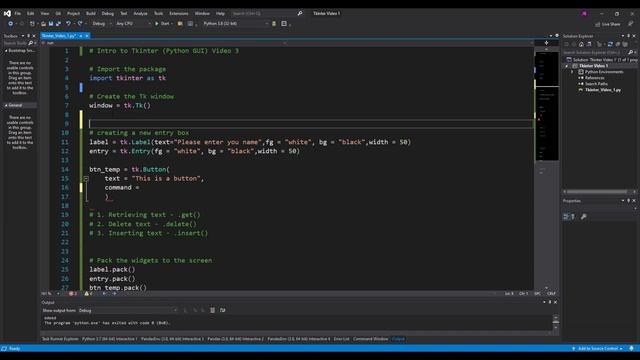Collapse the General group in Toolbox
Screen dimensions: 640x360
6,105
